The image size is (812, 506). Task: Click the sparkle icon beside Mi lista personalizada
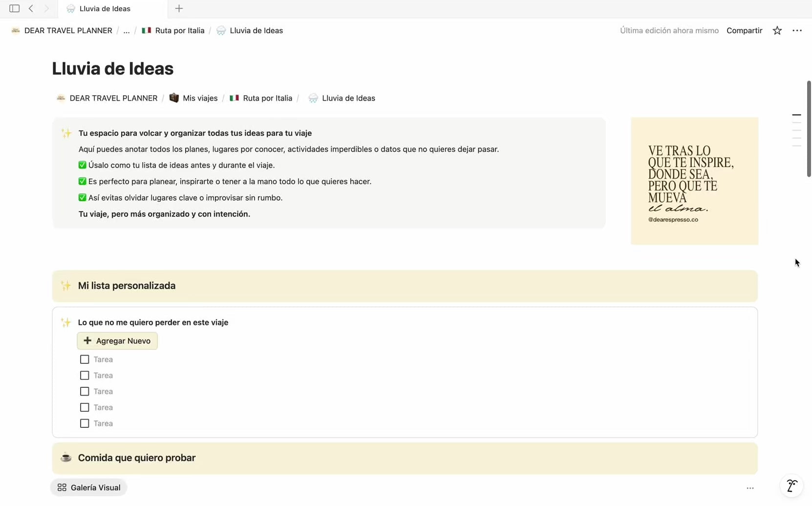coord(66,286)
